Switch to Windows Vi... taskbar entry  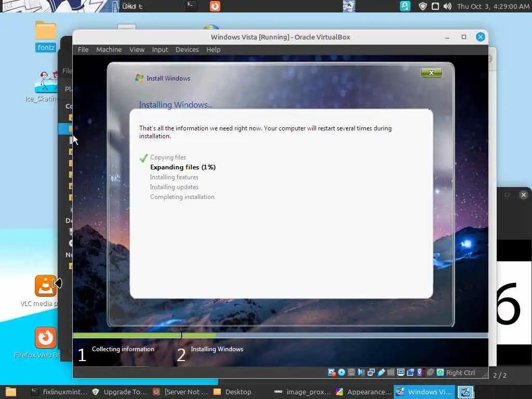[x=424, y=392]
